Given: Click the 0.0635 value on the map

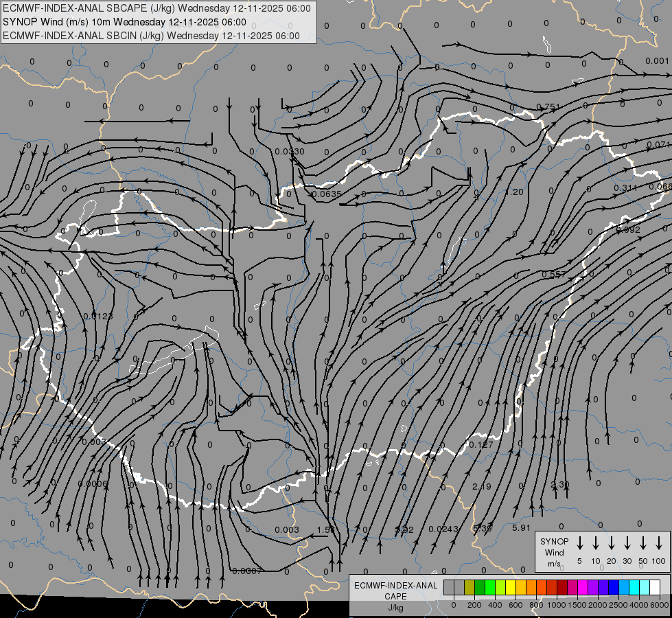Looking at the screenshot, I should click(327, 194).
